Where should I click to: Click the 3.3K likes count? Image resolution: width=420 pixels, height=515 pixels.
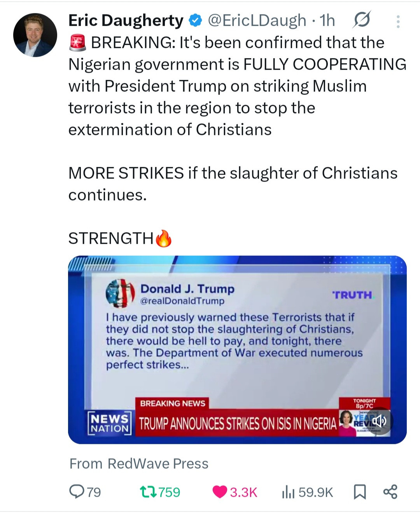coord(243,492)
